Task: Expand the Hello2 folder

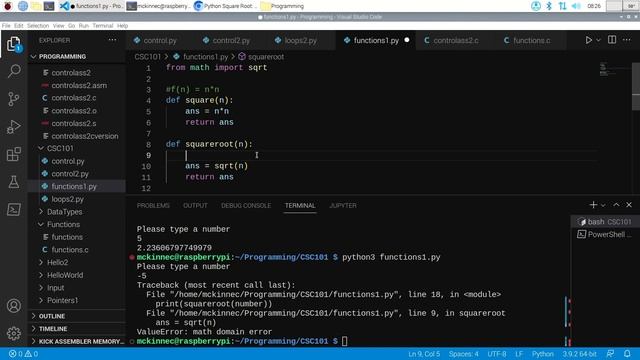Action: 77,262
